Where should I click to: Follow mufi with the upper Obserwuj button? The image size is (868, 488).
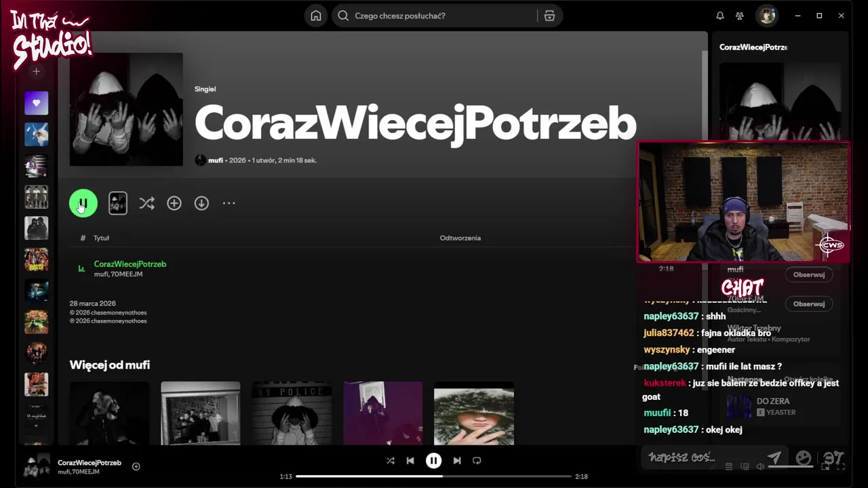809,274
